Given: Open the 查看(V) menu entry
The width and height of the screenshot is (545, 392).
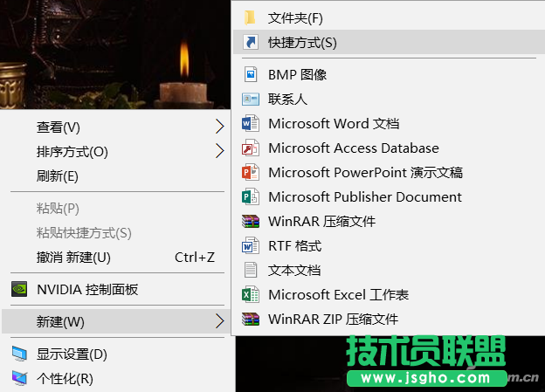Looking at the screenshot, I should coord(117,127).
